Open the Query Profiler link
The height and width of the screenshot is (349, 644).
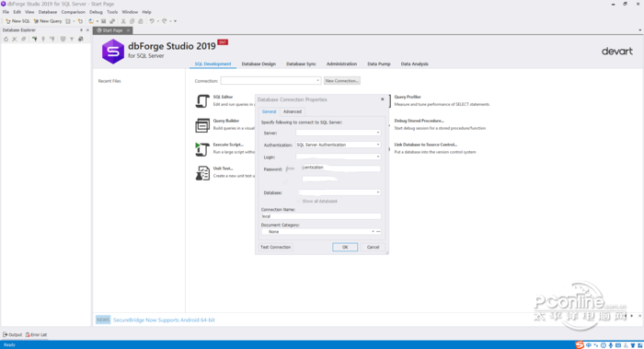tap(408, 97)
